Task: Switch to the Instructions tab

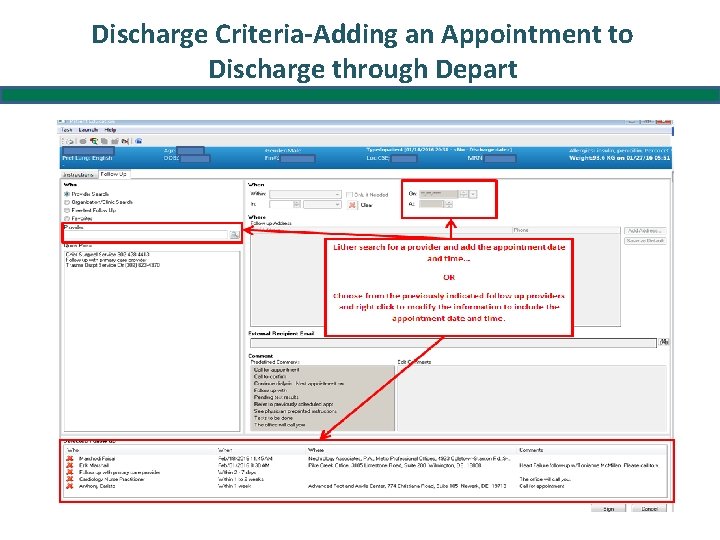Action: point(78,175)
